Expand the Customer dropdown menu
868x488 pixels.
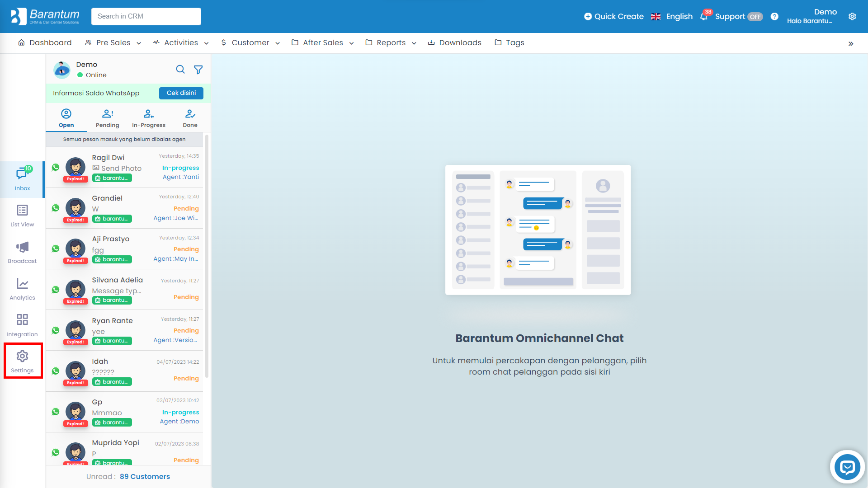point(250,43)
